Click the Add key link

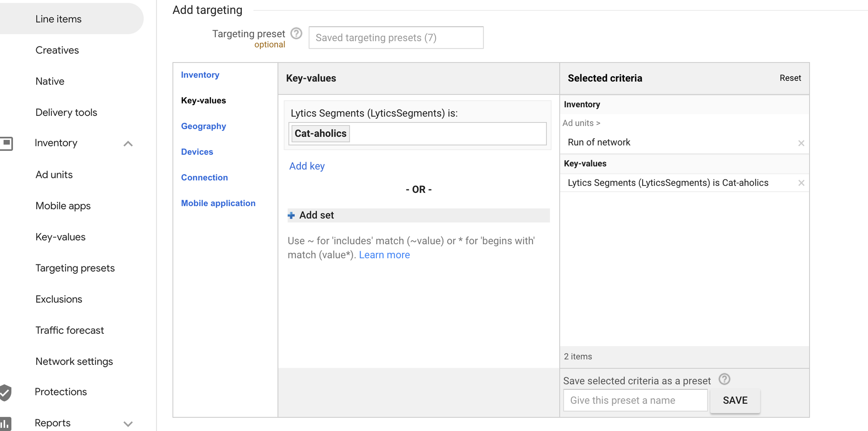307,166
